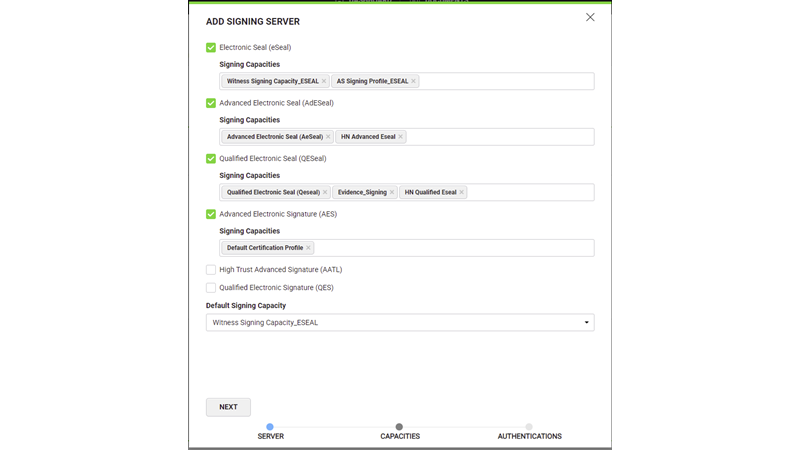
Task: Remove AS Signing Profile_ESEAL tag
Action: [413, 81]
